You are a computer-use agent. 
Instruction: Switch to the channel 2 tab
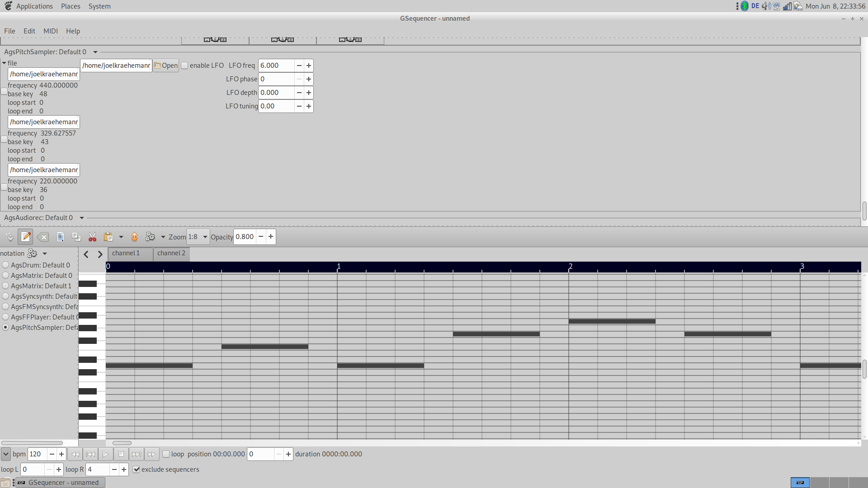(x=171, y=253)
